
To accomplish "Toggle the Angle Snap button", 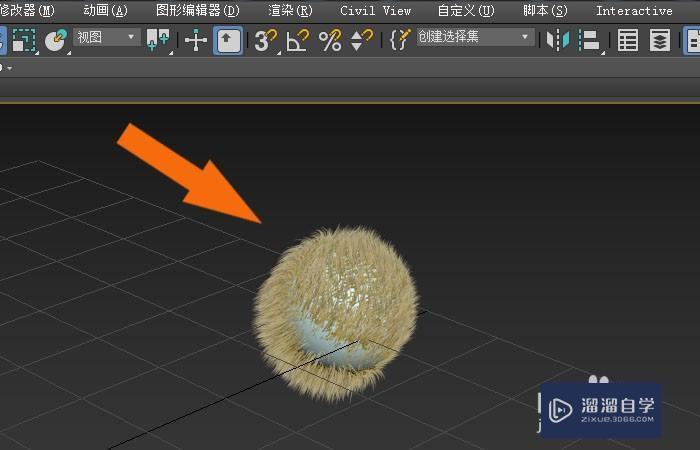I will (298, 40).
